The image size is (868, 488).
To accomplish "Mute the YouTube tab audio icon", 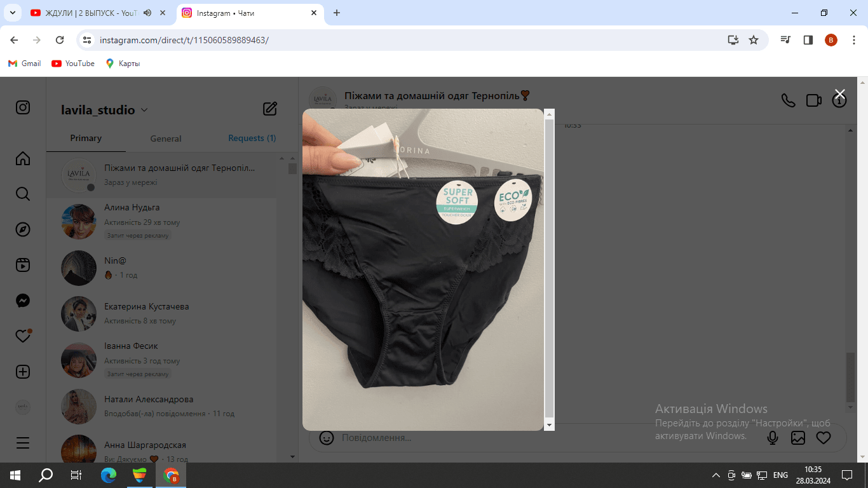I will 147,13.
